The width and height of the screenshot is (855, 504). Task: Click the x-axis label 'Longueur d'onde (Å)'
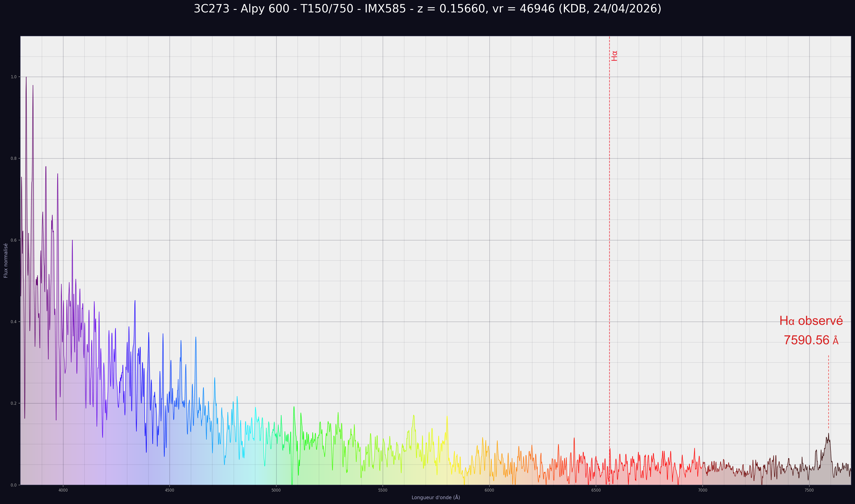tap(436, 498)
